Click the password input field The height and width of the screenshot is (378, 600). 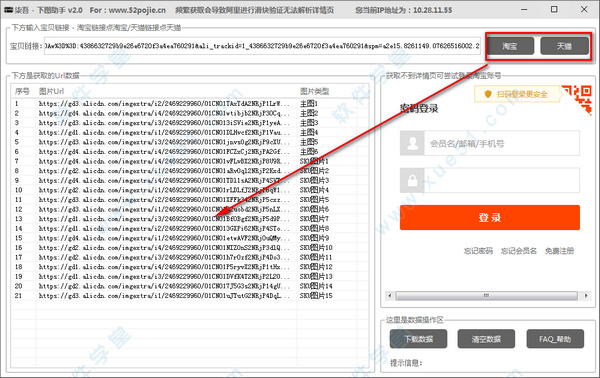502,180
